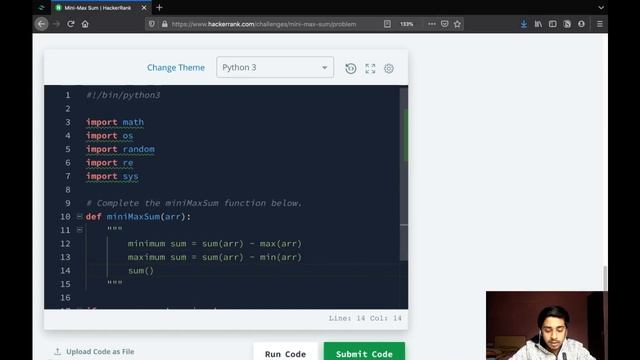Viewport: 640px width, 360px height.
Task: Click the upload icon beside Upload Code as File
Action: tap(58, 351)
